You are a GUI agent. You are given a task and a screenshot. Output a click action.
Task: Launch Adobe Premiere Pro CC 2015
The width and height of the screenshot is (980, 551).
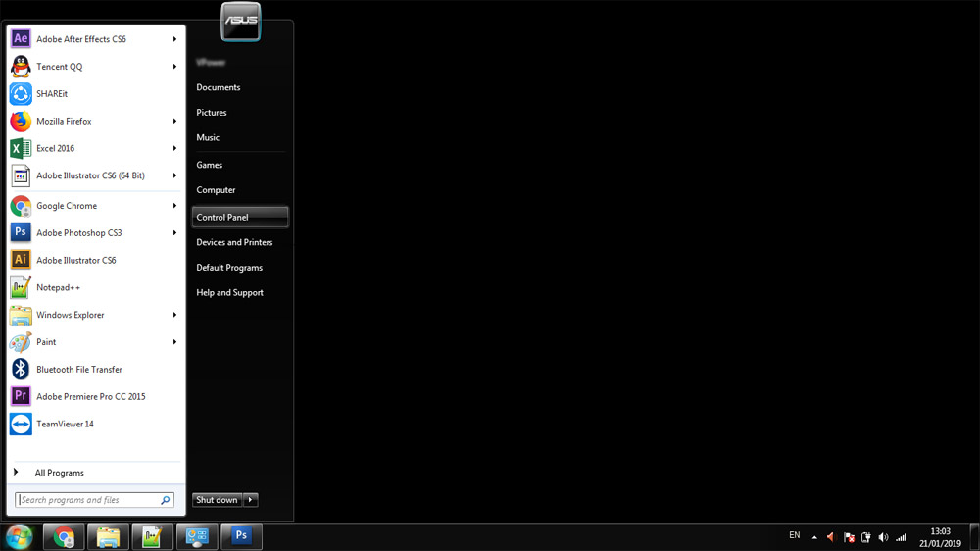tap(90, 397)
